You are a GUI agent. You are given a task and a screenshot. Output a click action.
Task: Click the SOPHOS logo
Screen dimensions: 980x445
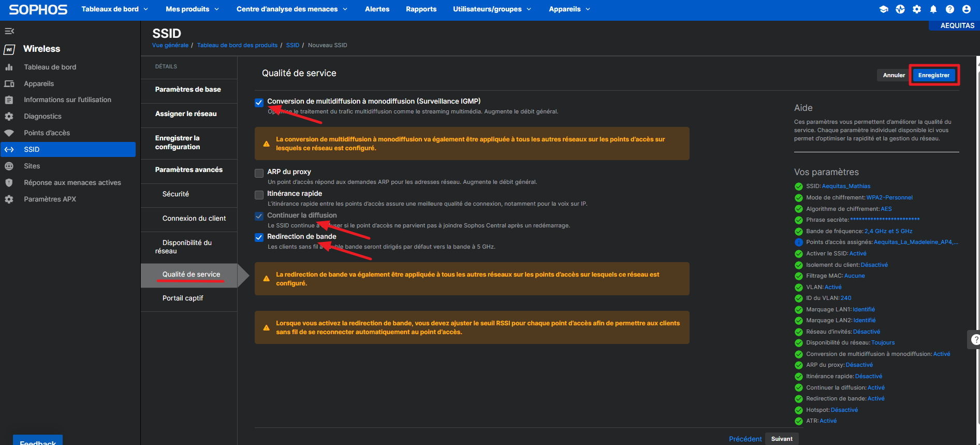point(38,10)
